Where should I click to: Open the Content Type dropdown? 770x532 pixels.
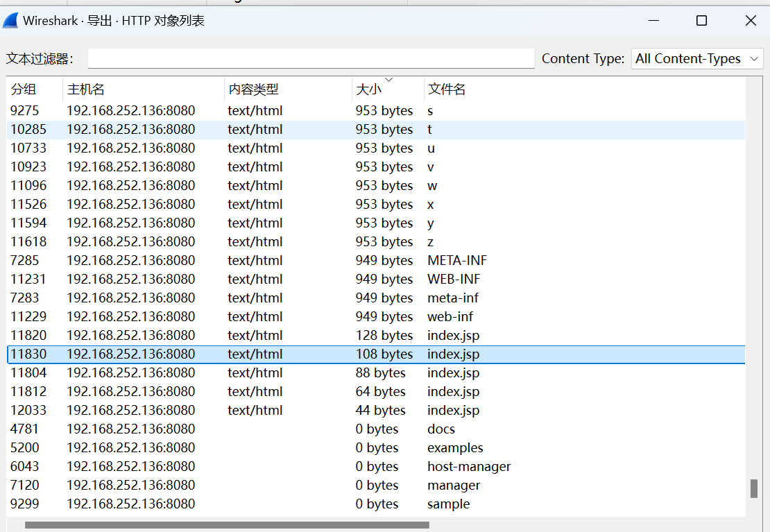pyautogui.click(x=696, y=59)
